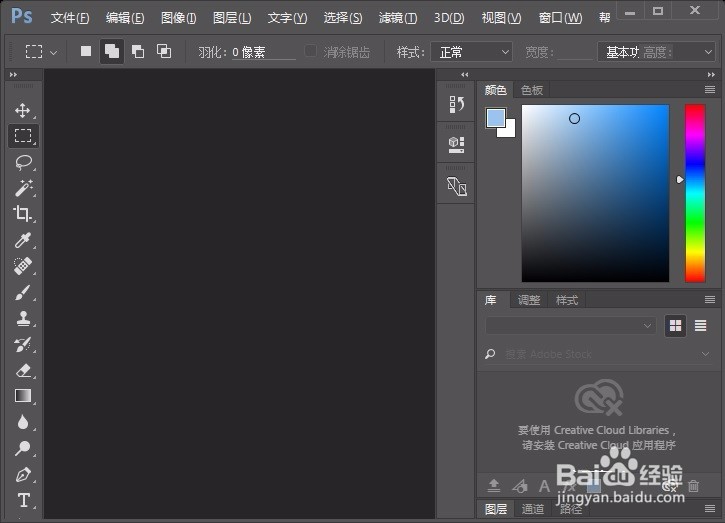Open the 3D panel cube icon

click(x=456, y=144)
